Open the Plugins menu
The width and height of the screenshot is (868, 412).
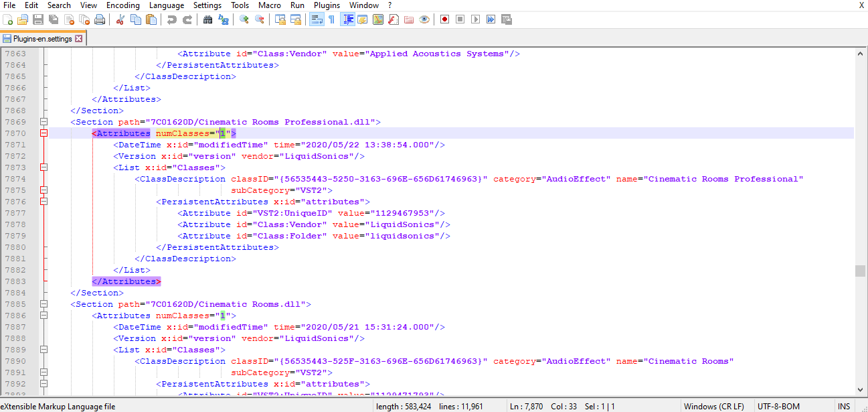pyautogui.click(x=327, y=5)
